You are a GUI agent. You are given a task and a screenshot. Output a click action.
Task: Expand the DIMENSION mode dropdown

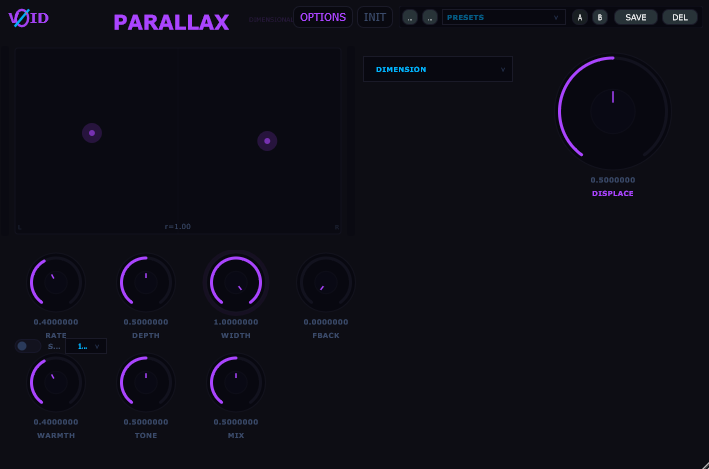point(438,69)
